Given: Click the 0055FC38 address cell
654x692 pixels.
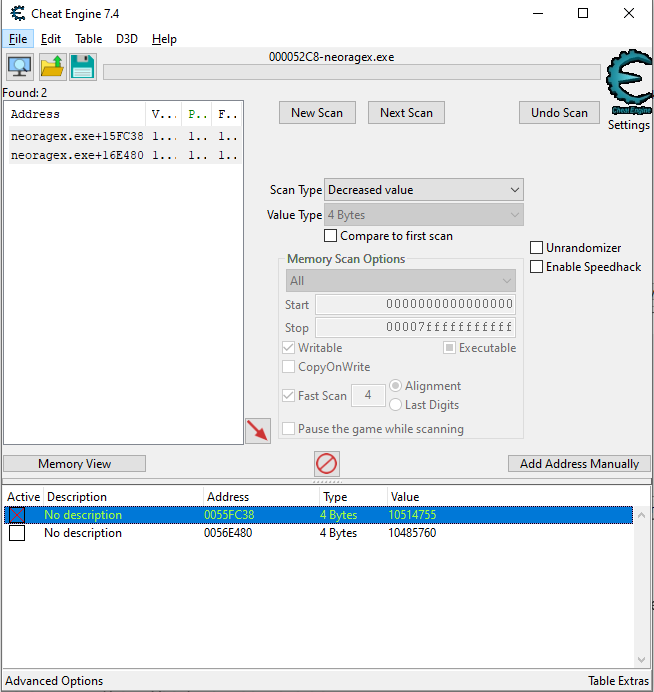Looking at the screenshot, I should 229,515.
